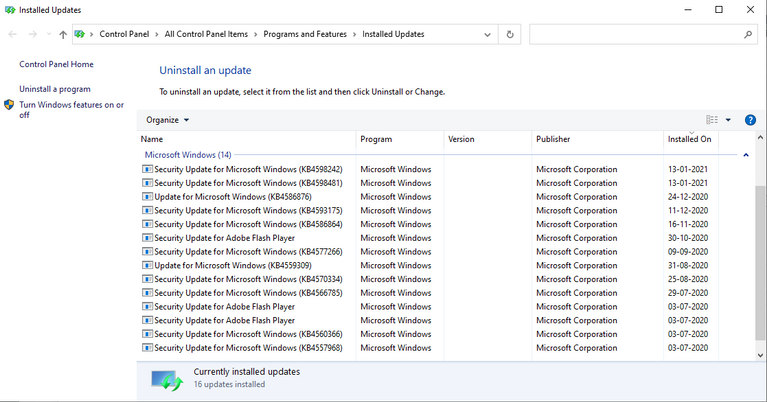Click the scrollbar down arrow
Viewport: 767px width, 402px height.
(760, 356)
